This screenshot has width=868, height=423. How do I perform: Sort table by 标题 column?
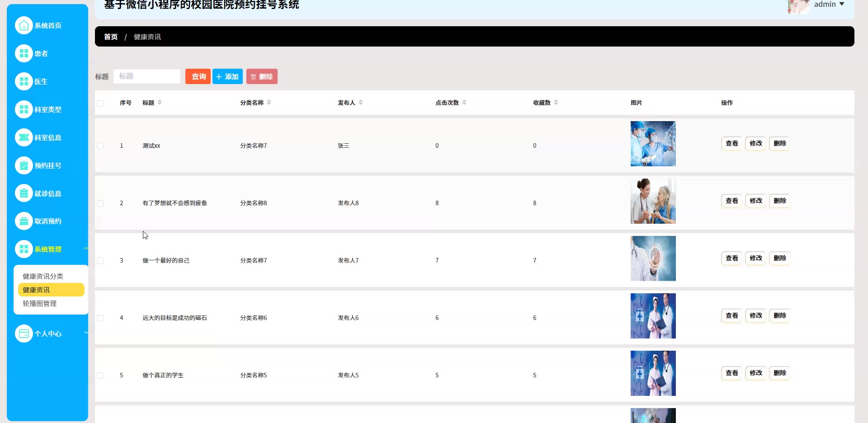point(160,103)
